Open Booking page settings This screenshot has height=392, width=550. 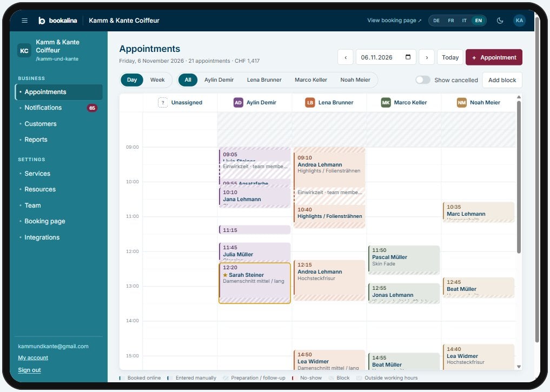[59, 221]
